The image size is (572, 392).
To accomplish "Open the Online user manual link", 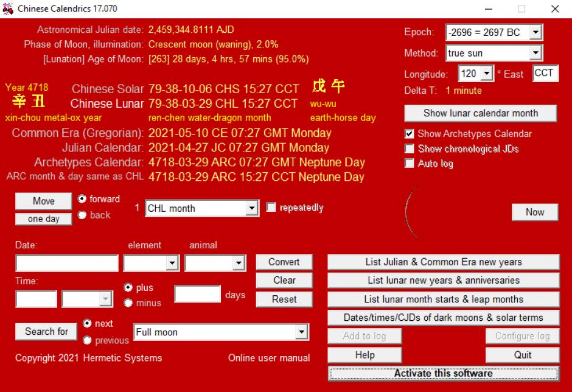I will pos(268,358).
